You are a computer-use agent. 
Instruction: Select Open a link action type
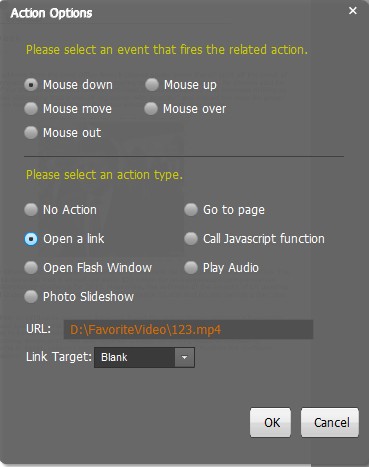click(31, 239)
